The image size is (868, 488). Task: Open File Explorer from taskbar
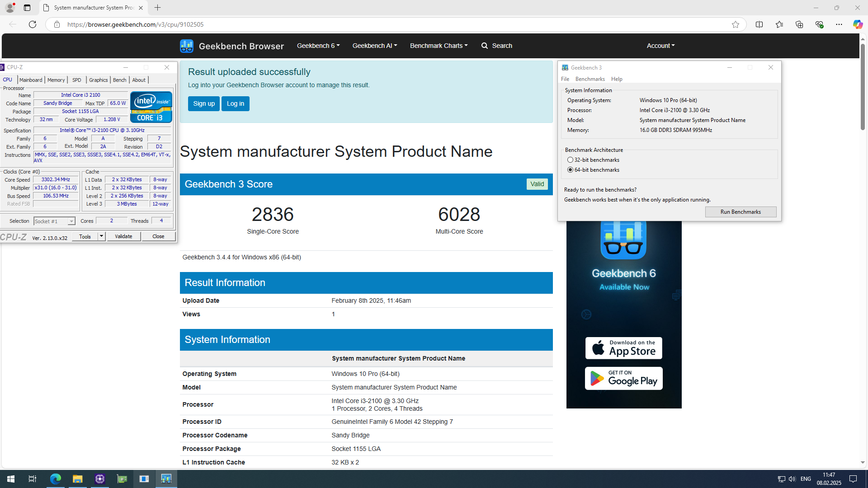click(x=77, y=479)
